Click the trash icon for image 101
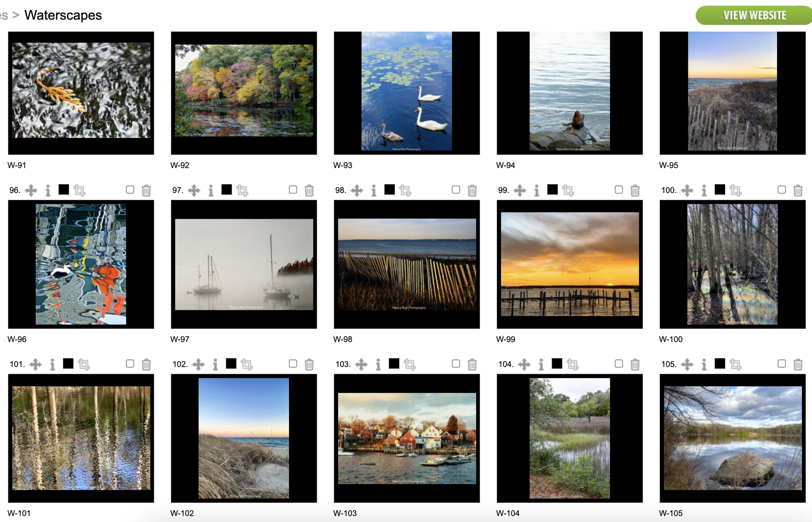Viewport: 812px width, 522px height. point(146,364)
